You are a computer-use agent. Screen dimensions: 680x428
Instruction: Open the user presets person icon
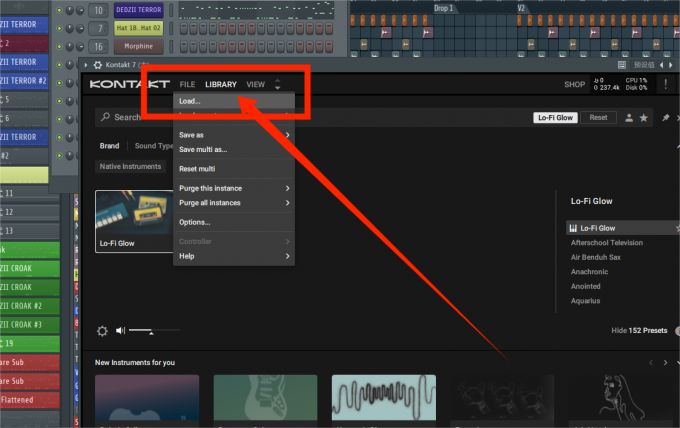tap(629, 118)
